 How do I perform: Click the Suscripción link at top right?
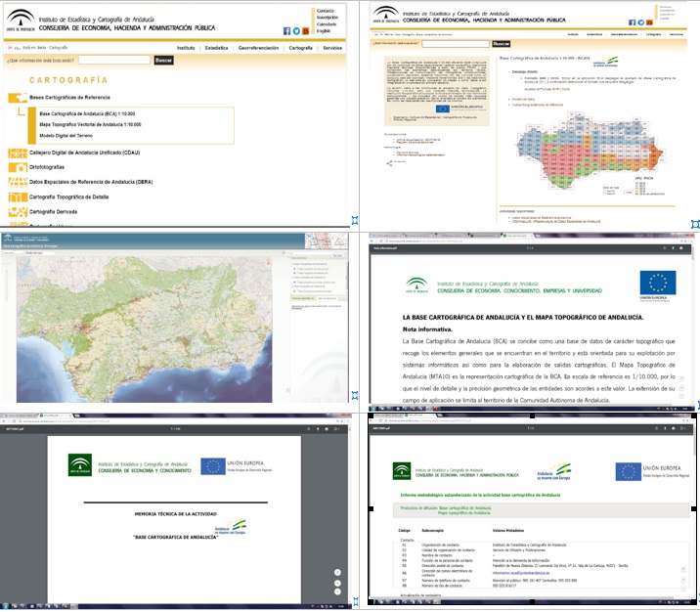click(328, 18)
